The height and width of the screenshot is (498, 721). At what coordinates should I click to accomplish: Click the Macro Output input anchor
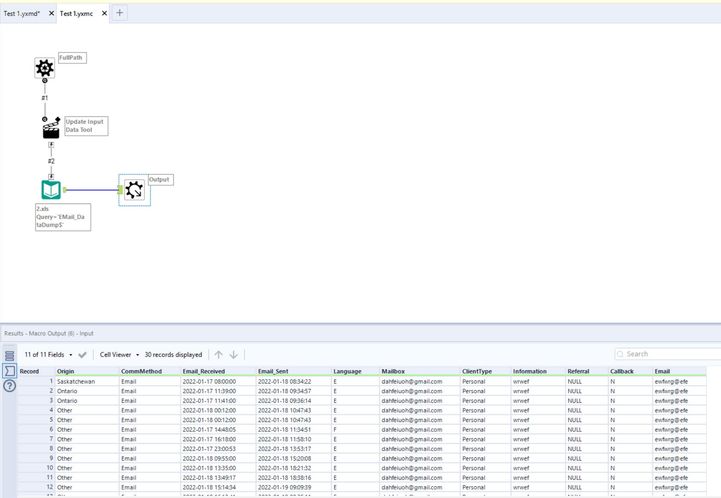(x=120, y=189)
